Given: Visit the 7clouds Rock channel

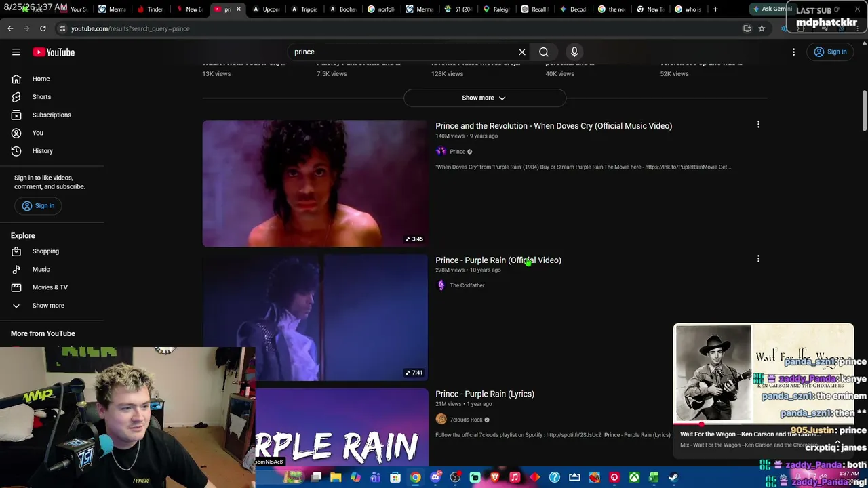Looking at the screenshot, I should coord(467,420).
